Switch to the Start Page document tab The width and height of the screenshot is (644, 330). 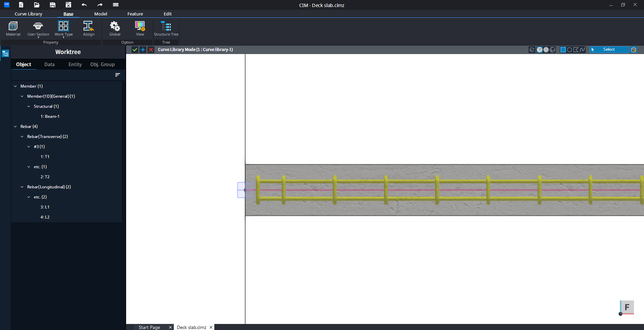pos(149,327)
